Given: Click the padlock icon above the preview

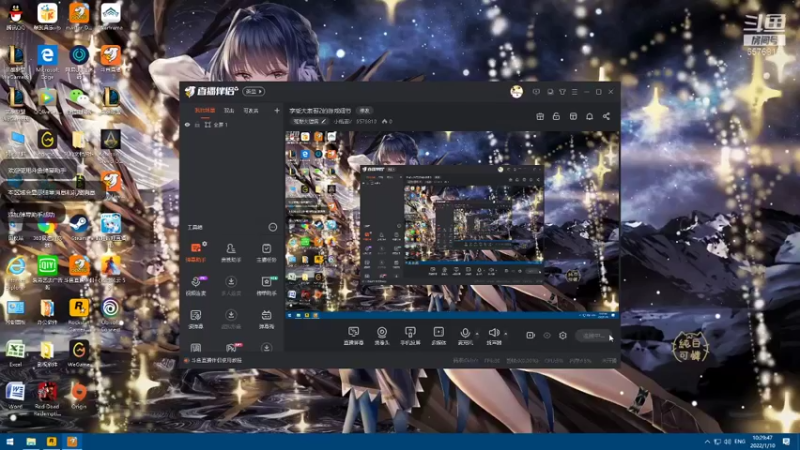Looking at the screenshot, I should click(x=556, y=116).
